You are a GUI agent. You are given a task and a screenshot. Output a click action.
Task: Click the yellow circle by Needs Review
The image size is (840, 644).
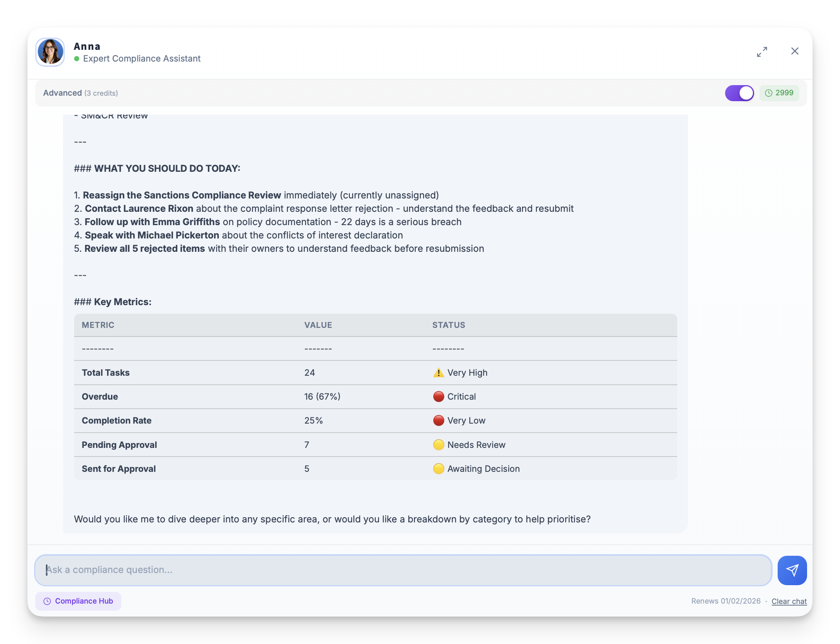438,445
